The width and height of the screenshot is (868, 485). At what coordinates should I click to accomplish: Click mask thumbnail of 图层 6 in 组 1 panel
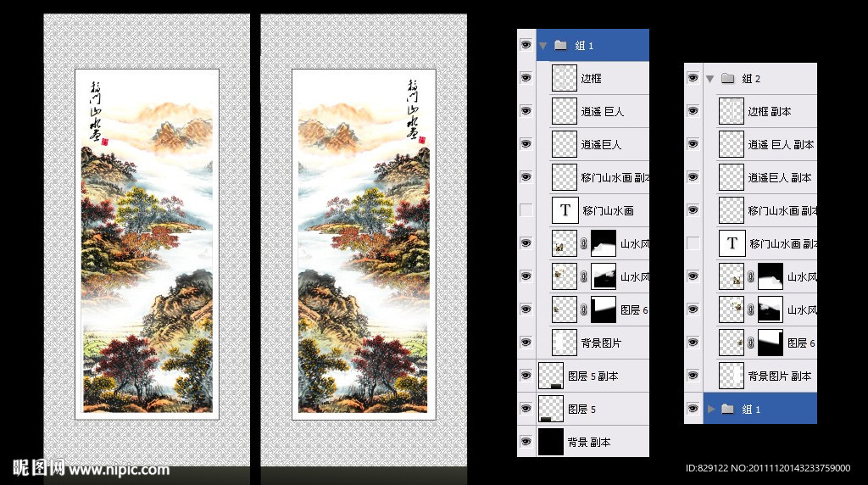coord(603,309)
